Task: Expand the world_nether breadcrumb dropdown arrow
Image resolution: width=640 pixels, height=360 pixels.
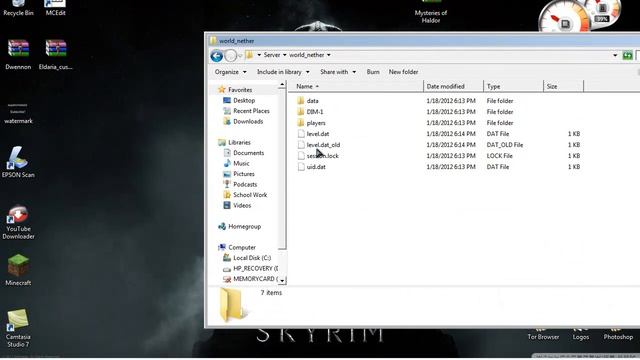Action: (x=329, y=55)
